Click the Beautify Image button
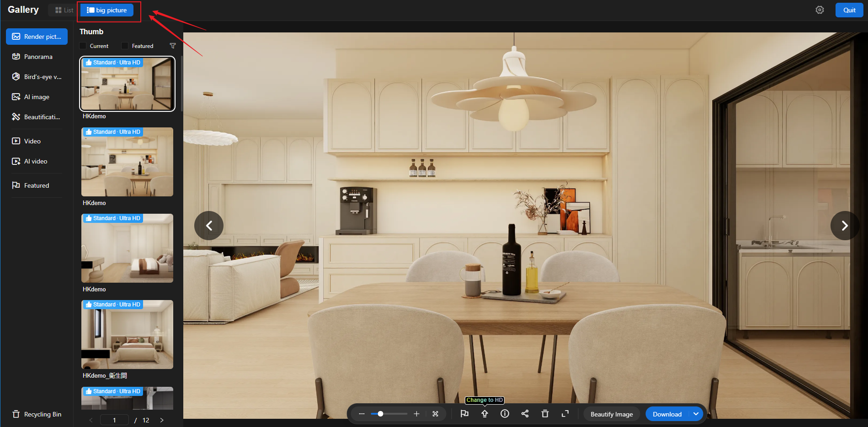This screenshot has height=427, width=868. (x=611, y=414)
